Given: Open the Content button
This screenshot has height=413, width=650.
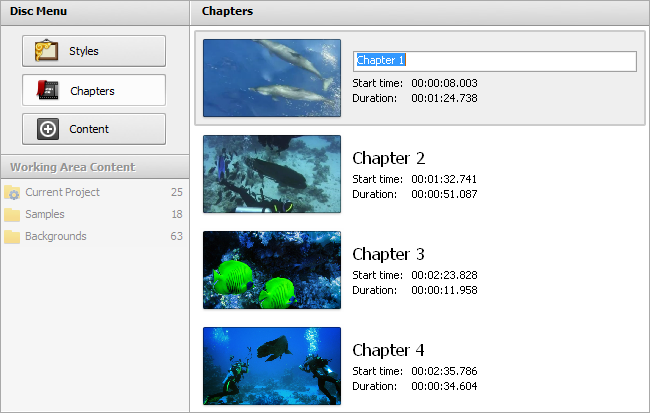Looking at the screenshot, I should [x=94, y=129].
